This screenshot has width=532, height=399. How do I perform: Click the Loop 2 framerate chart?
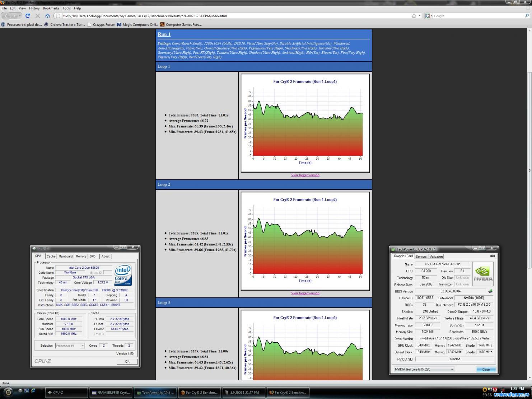click(x=305, y=241)
